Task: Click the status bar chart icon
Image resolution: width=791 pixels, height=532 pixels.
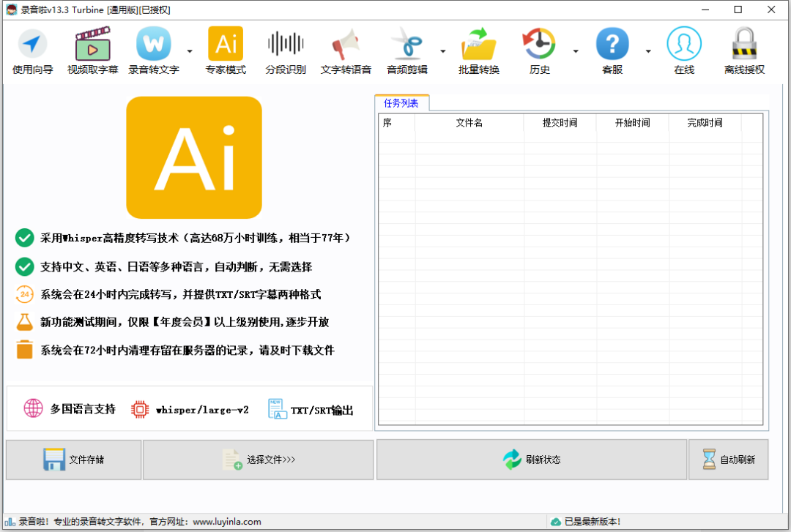Action: (x=10, y=522)
